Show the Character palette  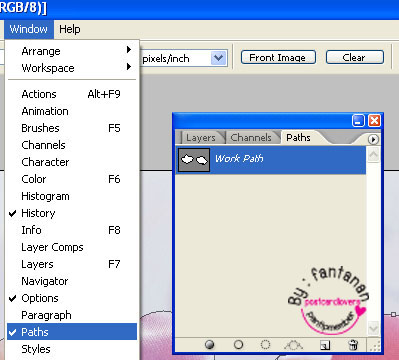click(x=72, y=162)
